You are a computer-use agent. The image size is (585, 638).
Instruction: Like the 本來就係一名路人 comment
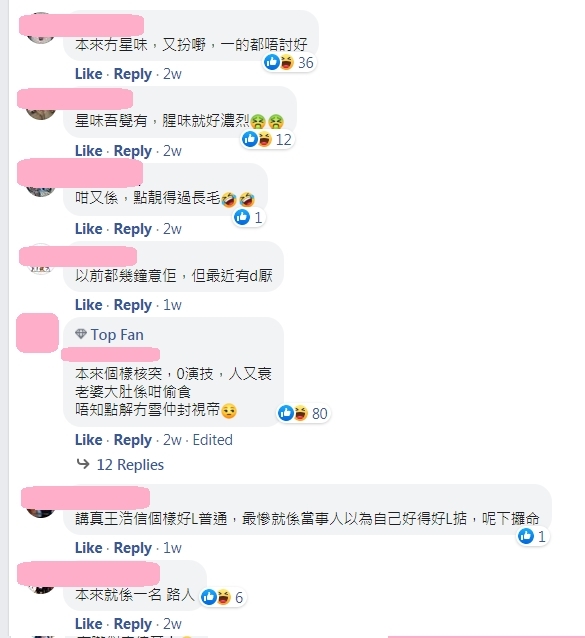tap(88, 623)
